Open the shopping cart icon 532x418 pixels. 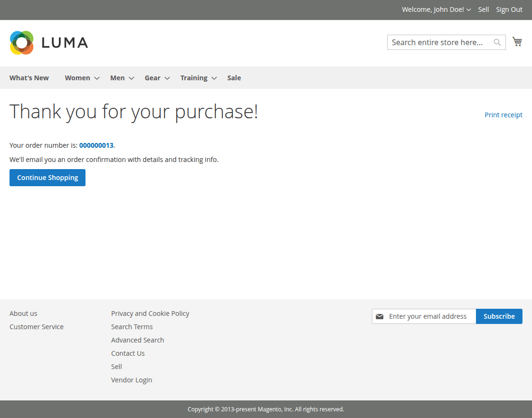tap(517, 41)
